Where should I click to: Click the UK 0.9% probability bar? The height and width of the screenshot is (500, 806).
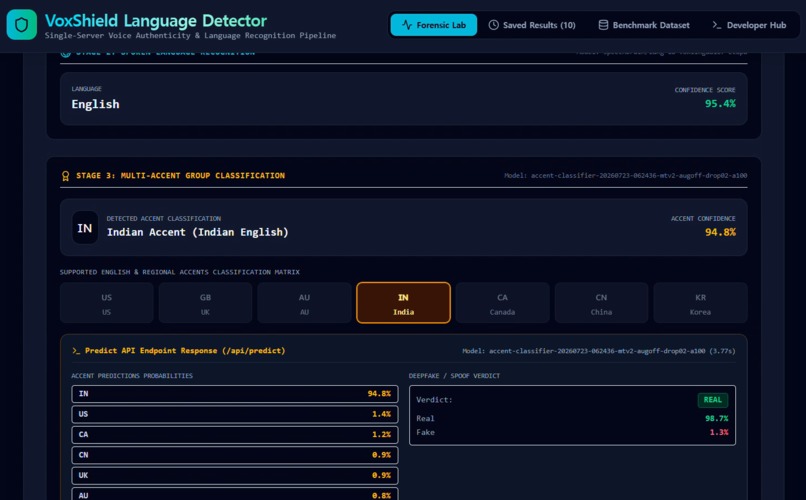tap(235, 476)
